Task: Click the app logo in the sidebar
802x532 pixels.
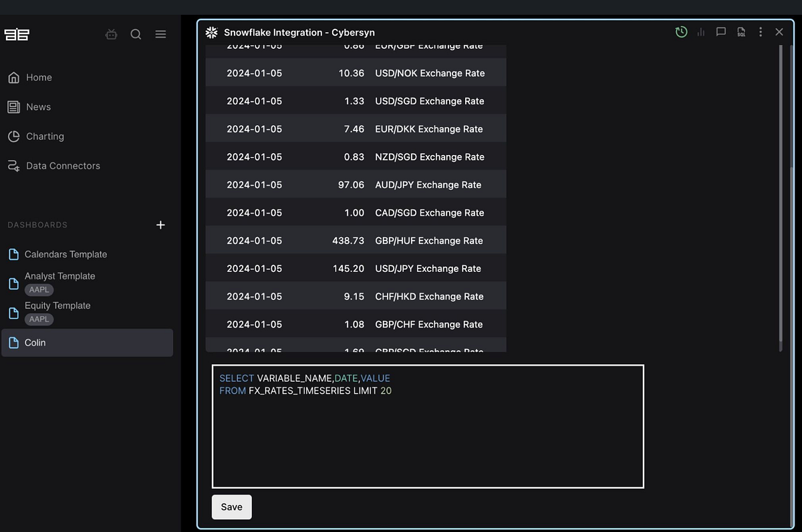Action: pyautogui.click(x=17, y=34)
